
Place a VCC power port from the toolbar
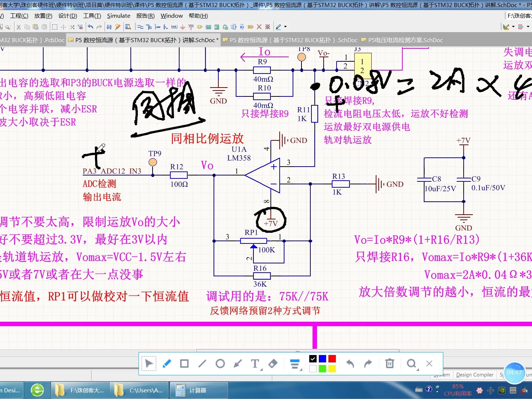[x=191, y=27]
